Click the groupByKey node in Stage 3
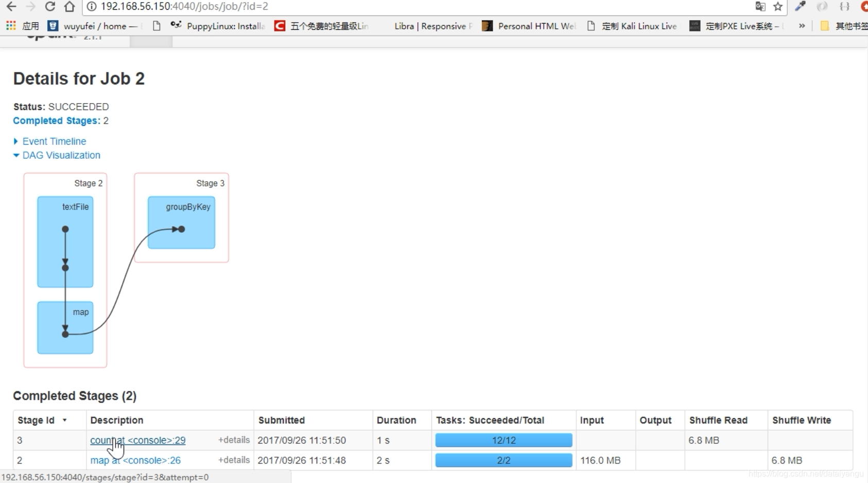The image size is (868, 483). pyautogui.click(x=181, y=222)
